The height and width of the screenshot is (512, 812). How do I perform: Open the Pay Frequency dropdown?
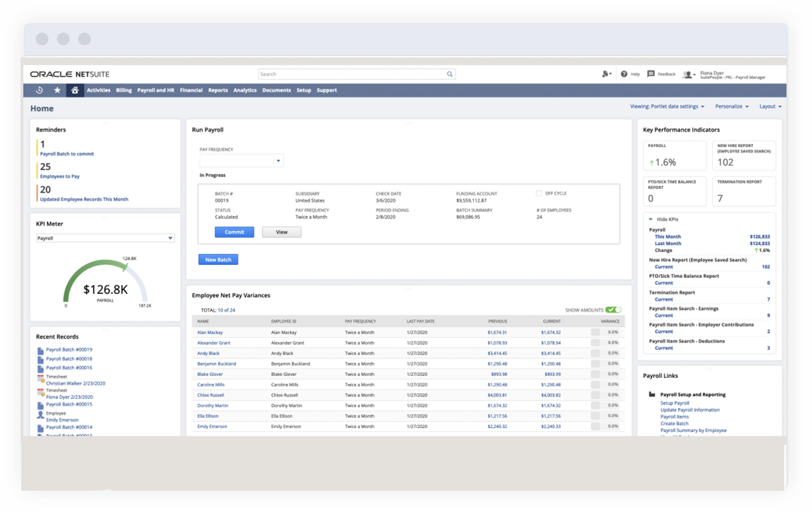coord(277,160)
